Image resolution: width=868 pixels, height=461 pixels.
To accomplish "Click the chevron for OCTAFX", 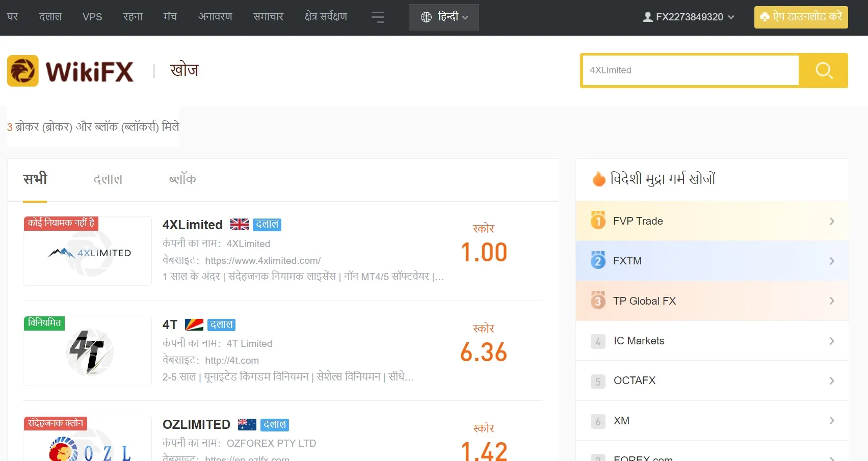I will (x=832, y=381).
